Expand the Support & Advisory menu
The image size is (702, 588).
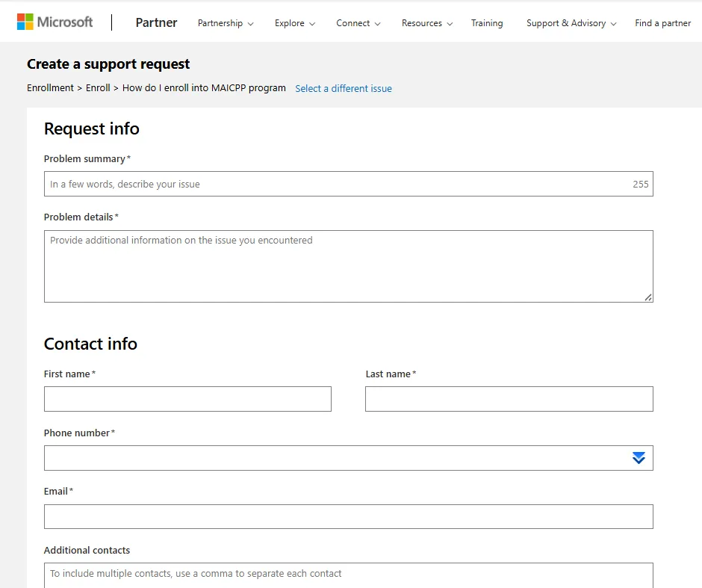tap(571, 23)
